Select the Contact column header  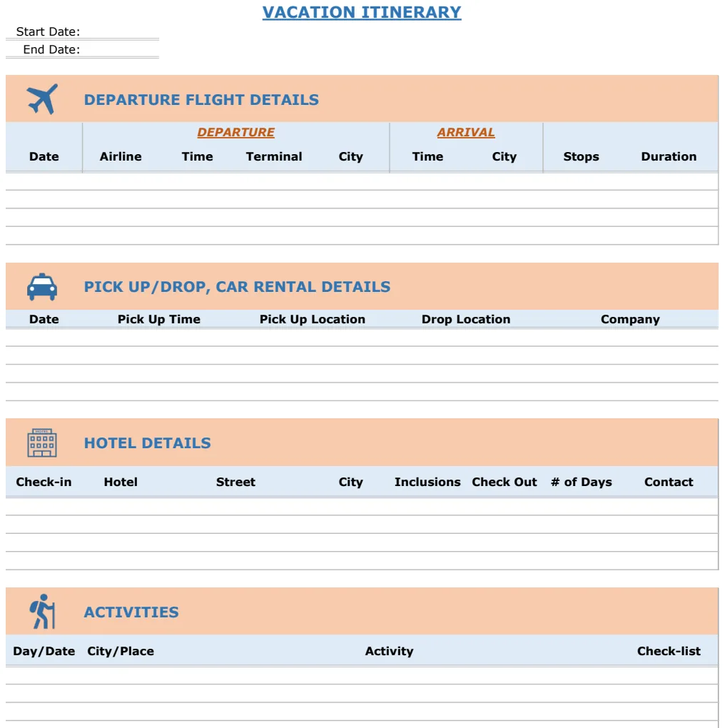tap(669, 482)
